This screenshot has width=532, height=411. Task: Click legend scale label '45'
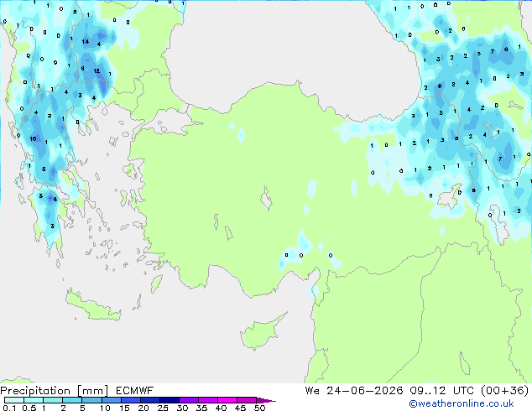click(240, 408)
